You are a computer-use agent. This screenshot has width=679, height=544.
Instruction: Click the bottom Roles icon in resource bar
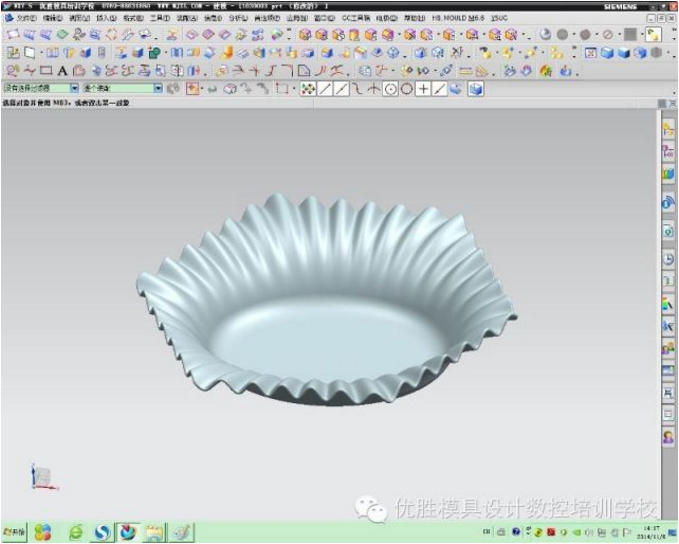pyautogui.click(x=668, y=437)
